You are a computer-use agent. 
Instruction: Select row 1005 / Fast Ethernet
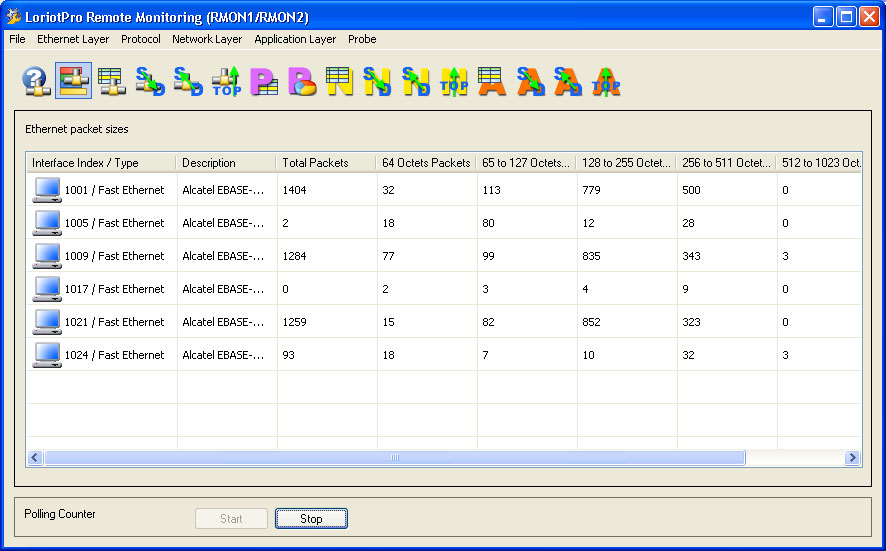coord(444,223)
